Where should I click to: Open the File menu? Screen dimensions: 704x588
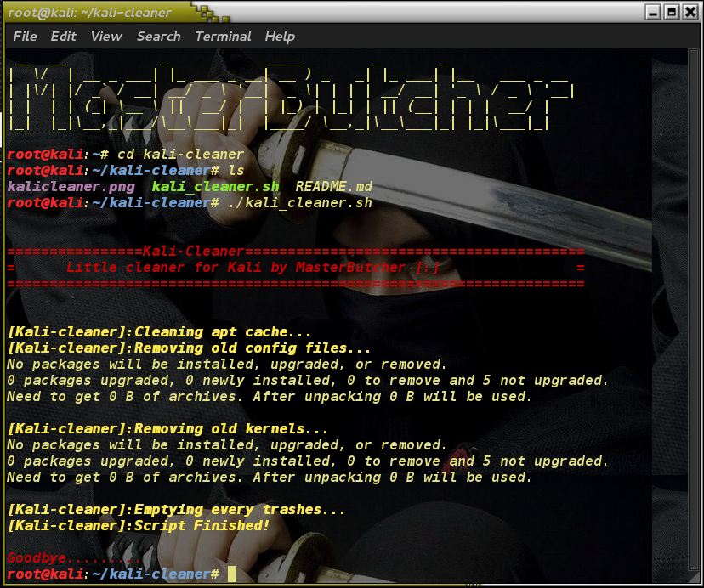(x=26, y=37)
